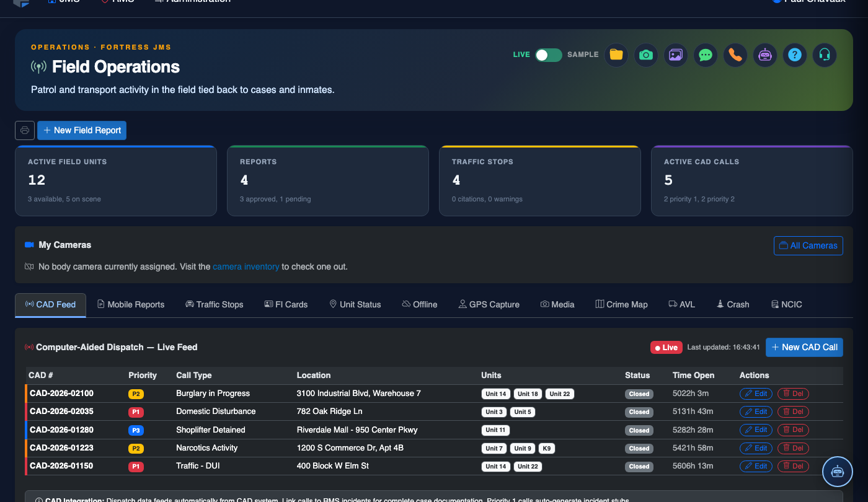Edit call CAD-2026-02100
868x502 pixels.
click(x=756, y=394)
